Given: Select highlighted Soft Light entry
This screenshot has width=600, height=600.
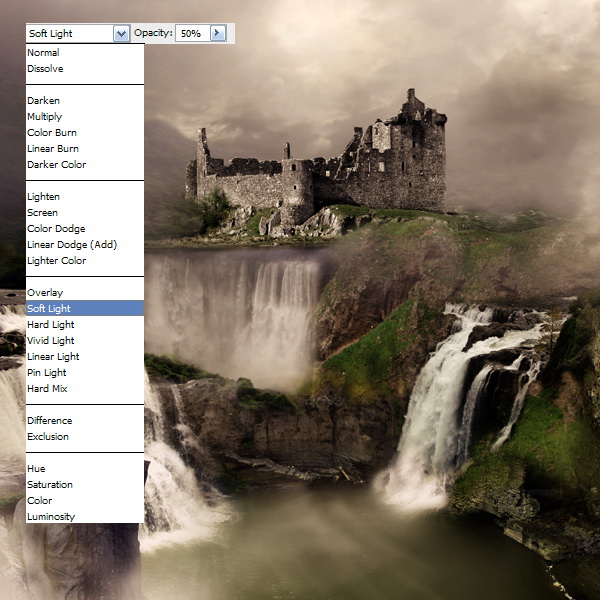Looking at the screenshot, I should coord(49,309).
